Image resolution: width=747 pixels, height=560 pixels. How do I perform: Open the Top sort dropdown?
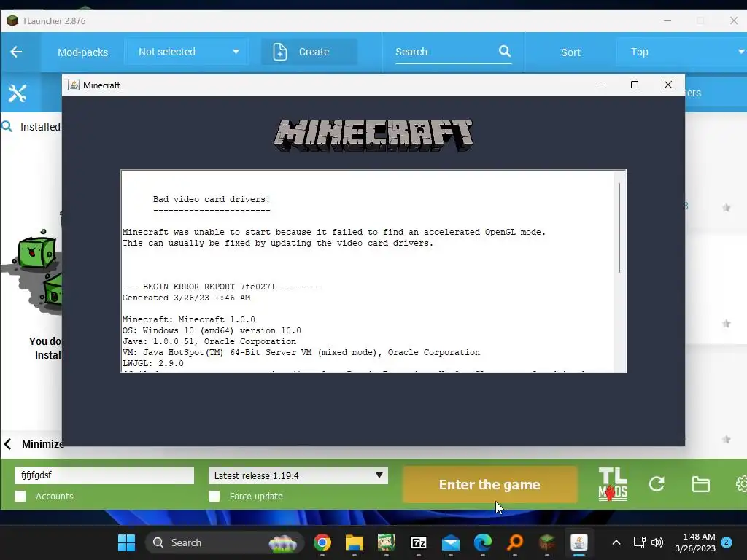tap(681, 52)
